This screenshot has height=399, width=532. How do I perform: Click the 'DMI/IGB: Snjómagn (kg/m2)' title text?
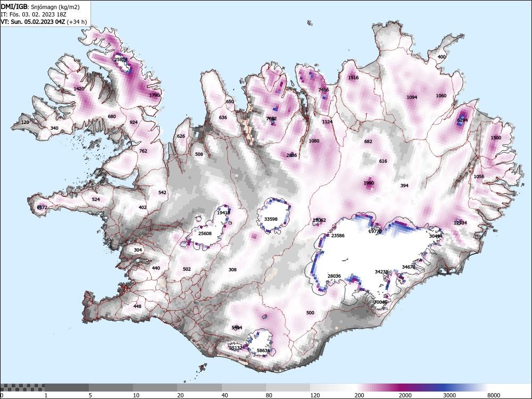pyautogui.click(x=40, y=7)
